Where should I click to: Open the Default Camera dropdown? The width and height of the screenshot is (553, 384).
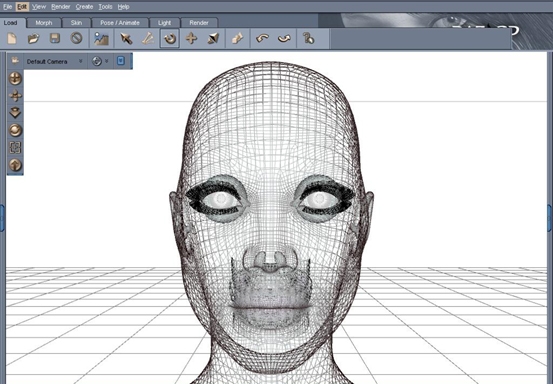click(x=55, y=61)
